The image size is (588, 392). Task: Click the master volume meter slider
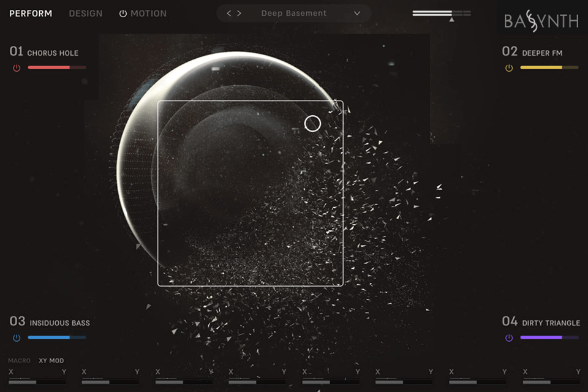click(442, 13)
